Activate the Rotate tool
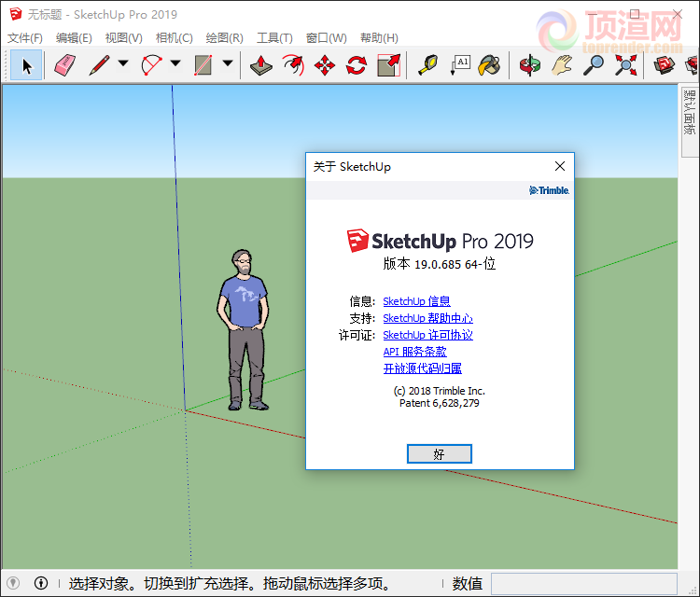 coord(357,65)
